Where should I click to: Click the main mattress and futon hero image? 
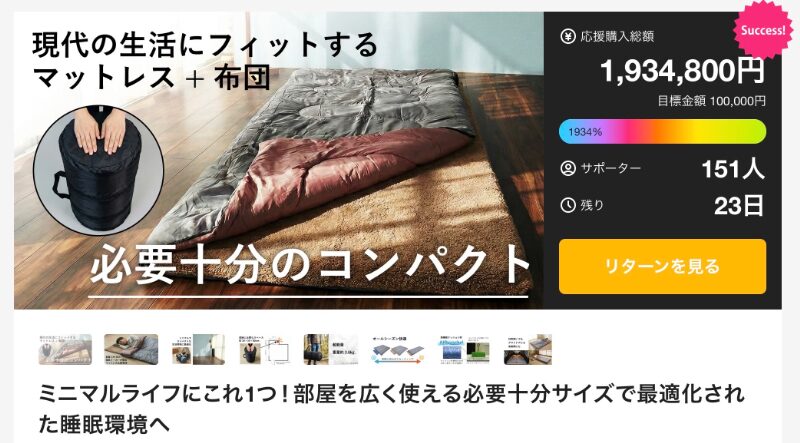pyautogui.click(x=279, y=160)
